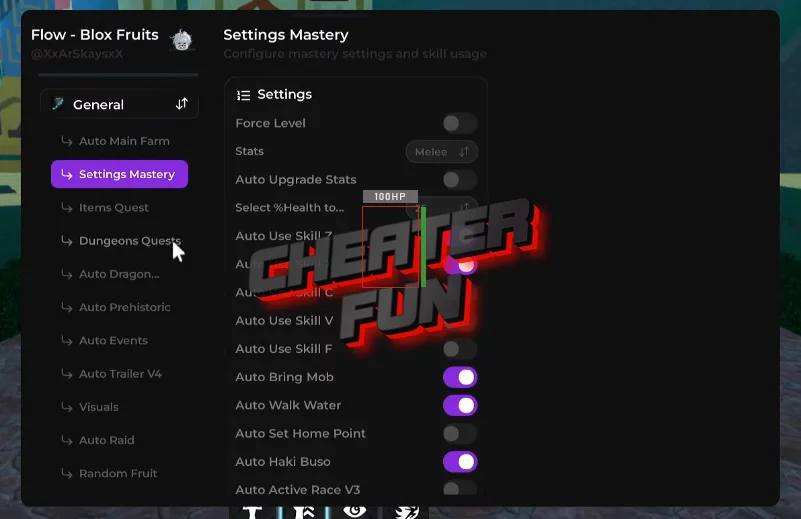
Task: Click arrow icon beside Auto Prehistoric
Action: [x=66, y=307]
